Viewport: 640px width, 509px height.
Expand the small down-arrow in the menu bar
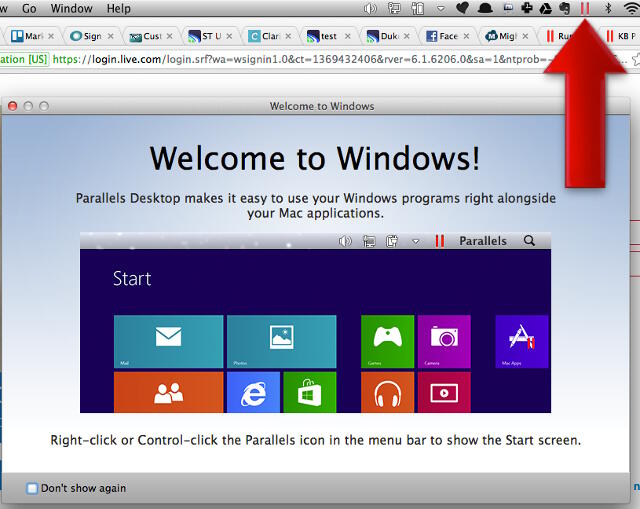[x=441, y=8]
